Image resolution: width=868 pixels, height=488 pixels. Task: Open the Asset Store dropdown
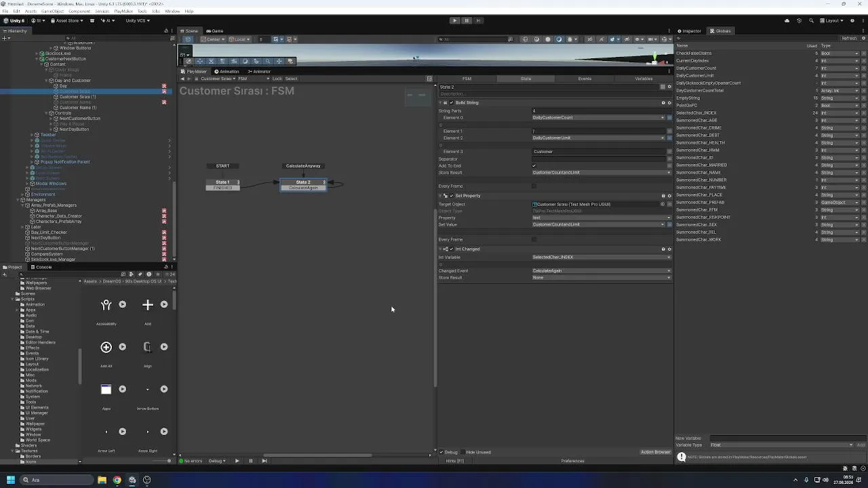pos(68,20)
